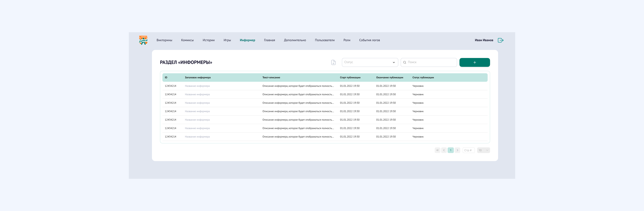Sort by Старт публикации column header

pos(350,78)
